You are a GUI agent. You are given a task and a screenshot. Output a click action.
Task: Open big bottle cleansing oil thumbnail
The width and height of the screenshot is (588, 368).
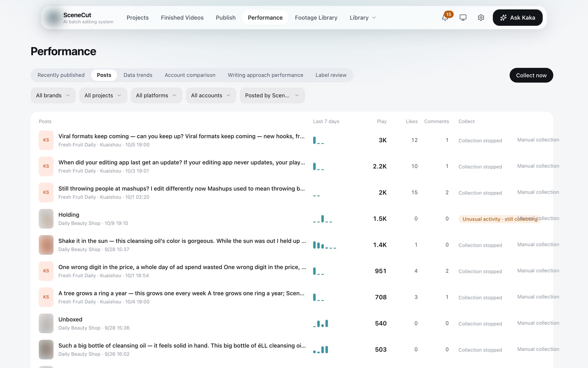[46, 349]
